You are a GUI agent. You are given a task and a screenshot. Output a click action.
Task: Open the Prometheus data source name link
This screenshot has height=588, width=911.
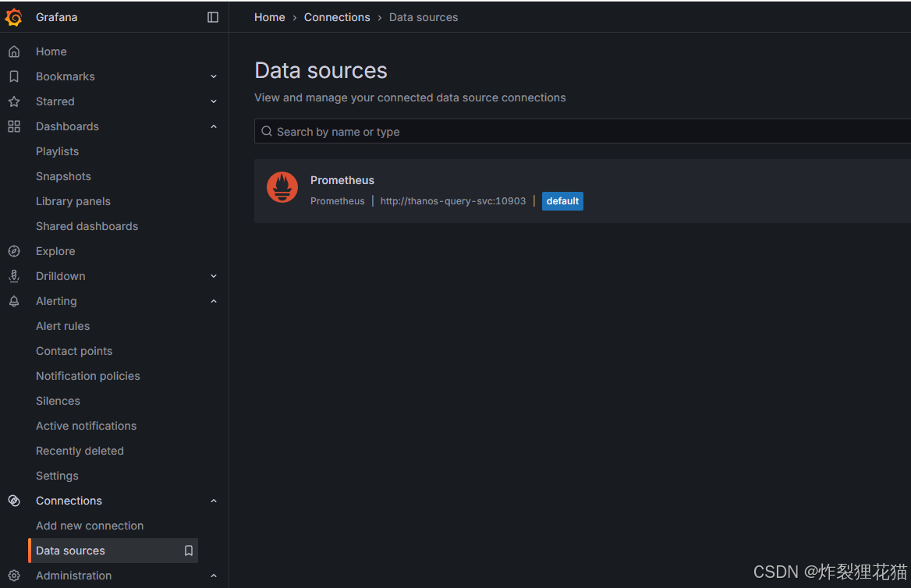click(342, 181)
